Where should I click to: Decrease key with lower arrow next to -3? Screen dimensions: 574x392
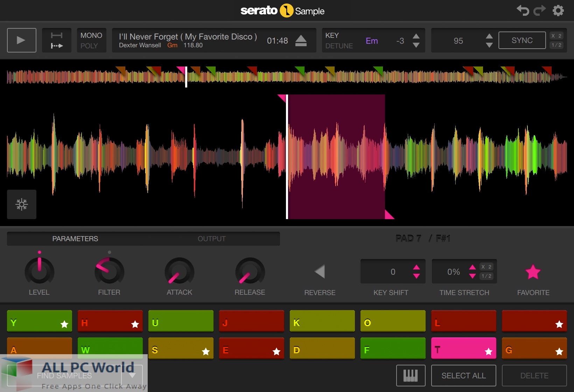pos(416,45)
